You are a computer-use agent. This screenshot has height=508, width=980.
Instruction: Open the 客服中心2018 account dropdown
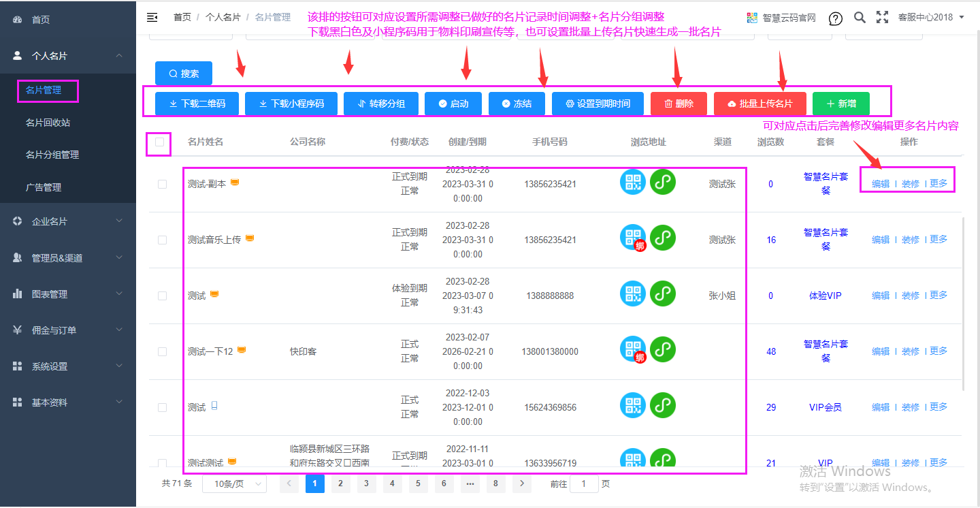(x=931, y=18)
